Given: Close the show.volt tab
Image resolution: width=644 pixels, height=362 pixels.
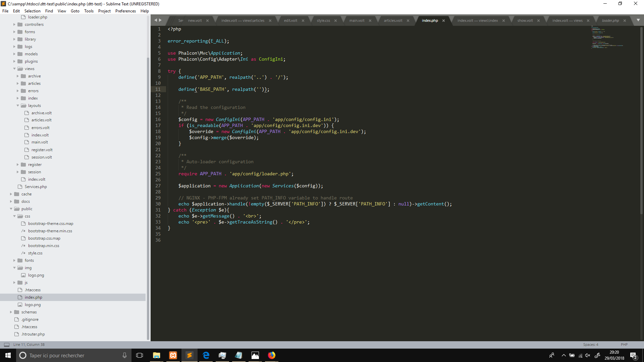Looking at the screenshot, I should point(538,21).
